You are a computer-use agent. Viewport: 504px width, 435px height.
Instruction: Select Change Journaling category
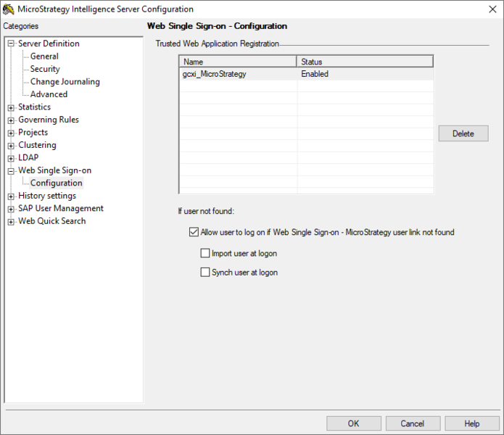tap(65, 82)
